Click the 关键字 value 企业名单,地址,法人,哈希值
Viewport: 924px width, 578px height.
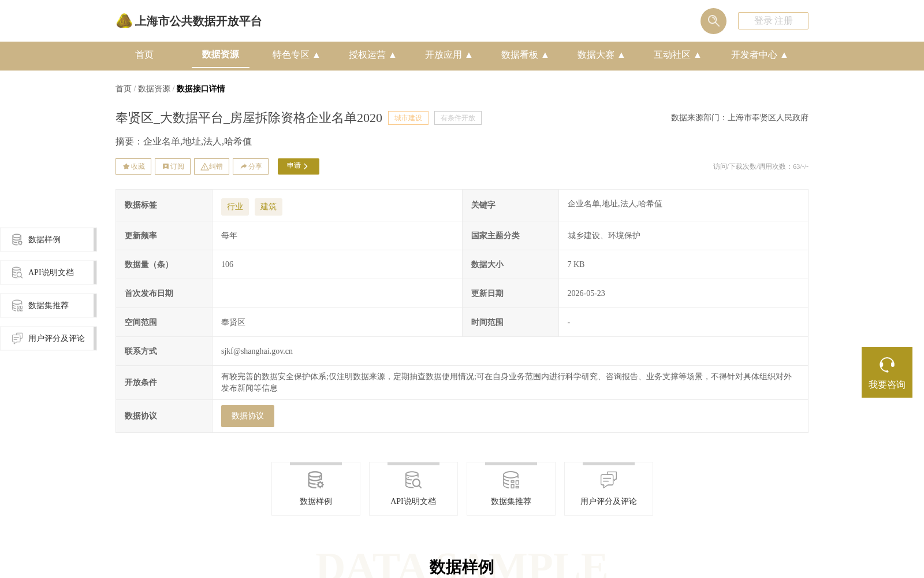tap(615, 204)
